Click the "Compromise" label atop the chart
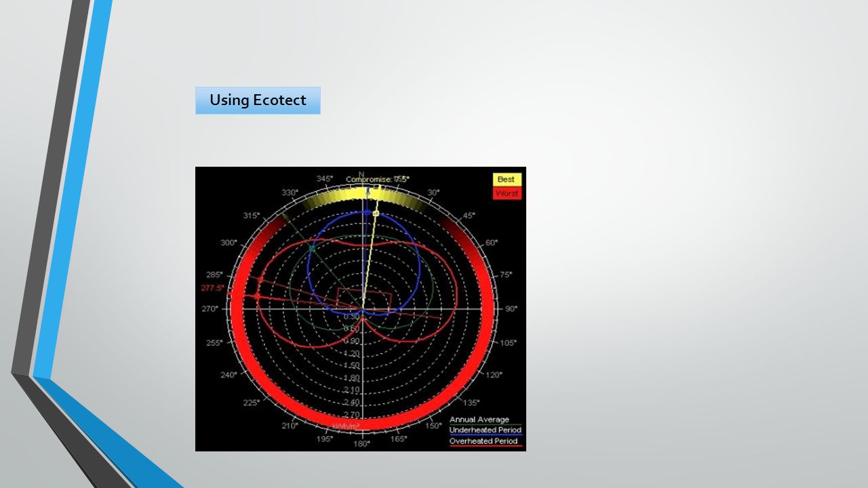The image size is (868, 488). click(x=377, y=180)
